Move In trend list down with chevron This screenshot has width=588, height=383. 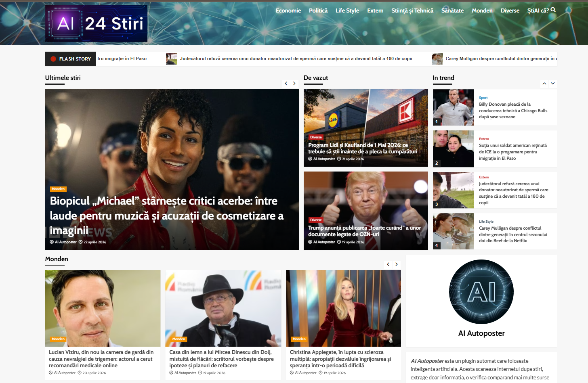(553, 83)
